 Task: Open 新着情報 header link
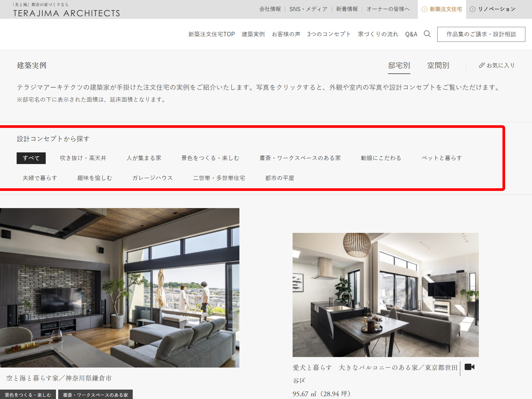click(x=347, y=9)
